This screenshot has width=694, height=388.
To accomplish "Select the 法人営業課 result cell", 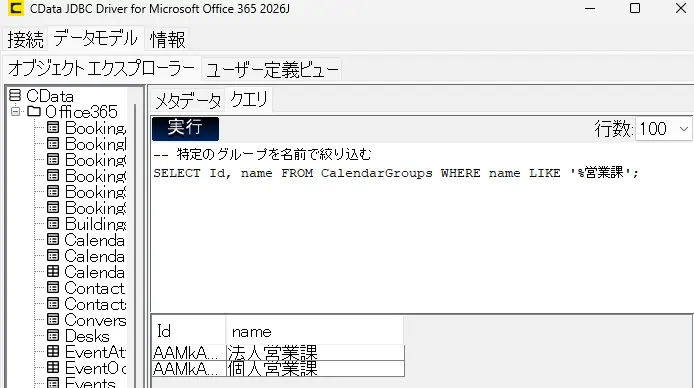I will [x=315, y=353].
